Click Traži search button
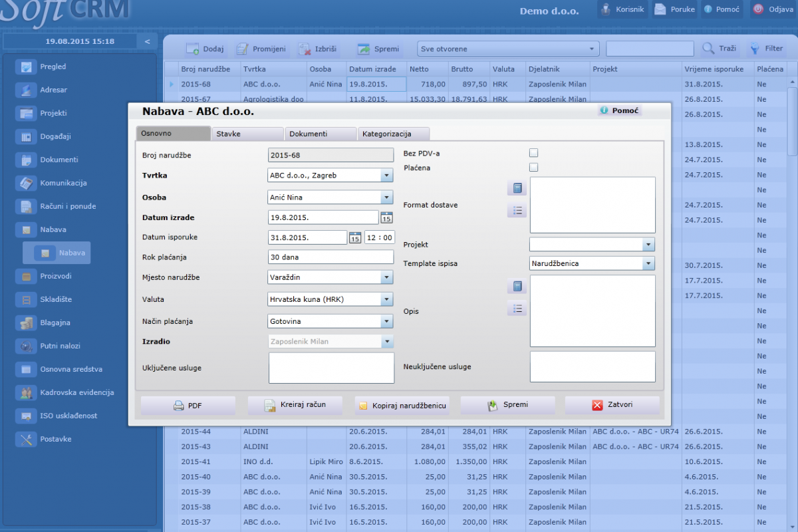This screenshot has height=532, width=798. pyautogui.click(x=720, y=49)
